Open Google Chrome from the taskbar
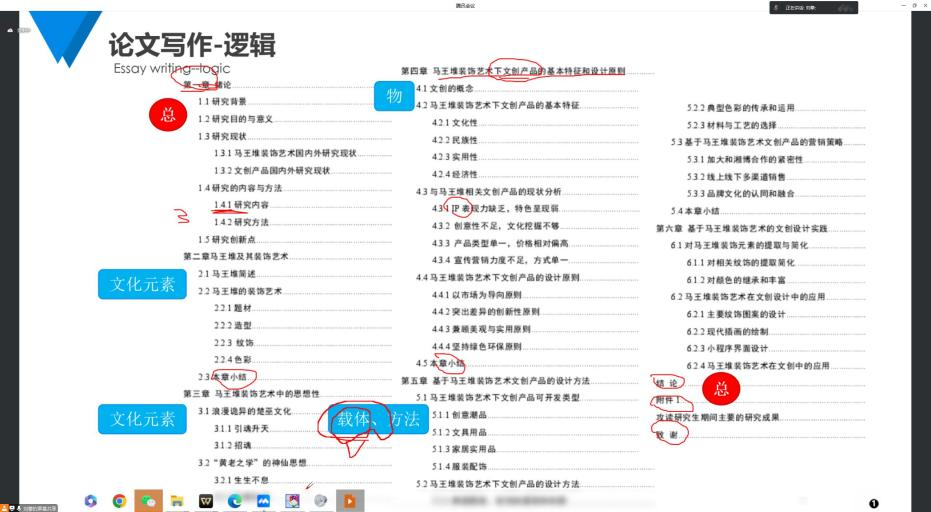This screenshot has height=512, width=931. [119, 500]
